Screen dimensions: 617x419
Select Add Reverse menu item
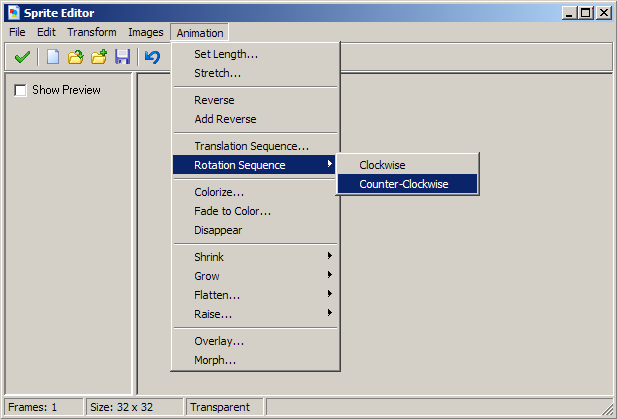click(255, 119)
